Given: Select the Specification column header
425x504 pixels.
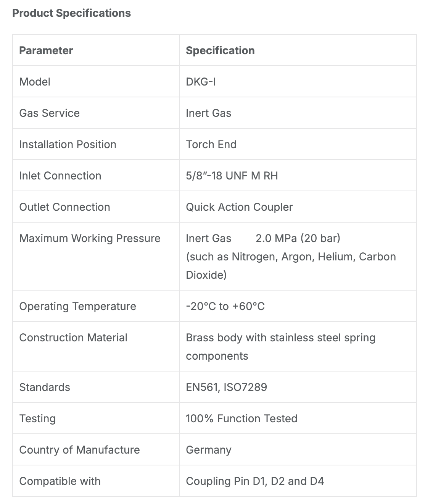Looking at the screenshot, I should point(220,50).
